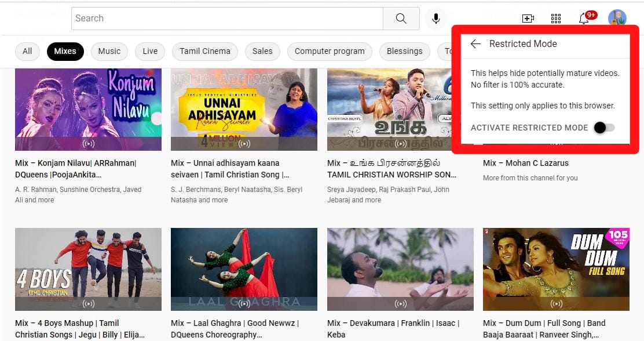Click the search magnifier button
The image size is (644, 341).
[x=401, y=19]
